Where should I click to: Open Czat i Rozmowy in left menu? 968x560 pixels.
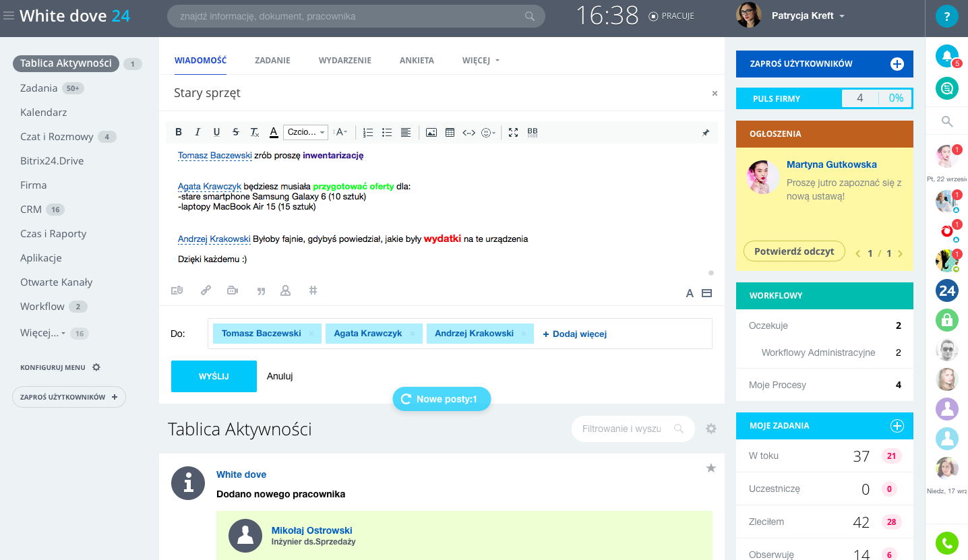pos(57,137)
